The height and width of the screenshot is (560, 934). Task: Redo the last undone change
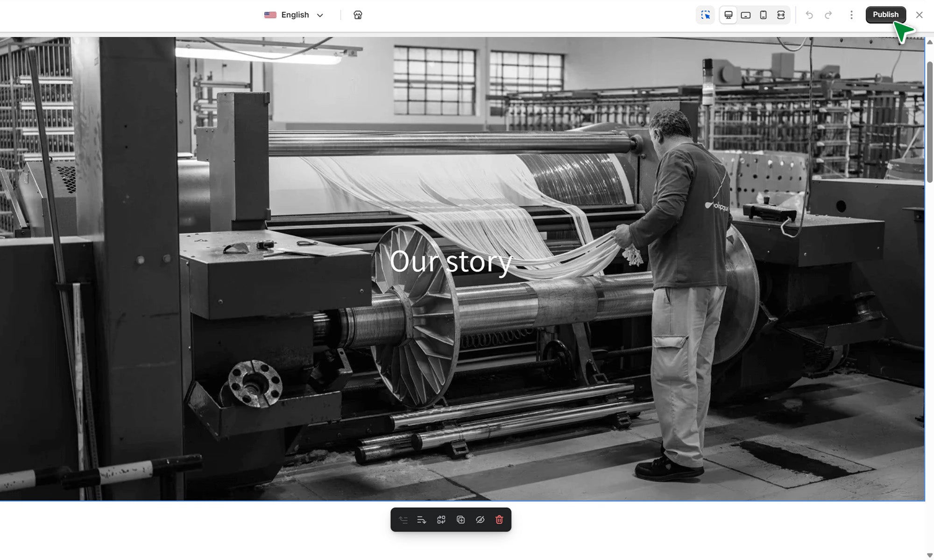pyautogui.click(x=828, y=15)
